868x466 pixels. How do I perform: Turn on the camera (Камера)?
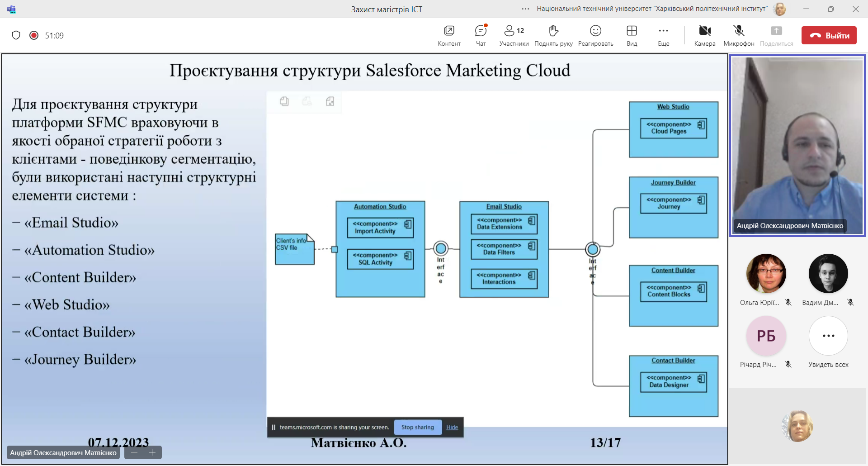click(x=704, y=35)
